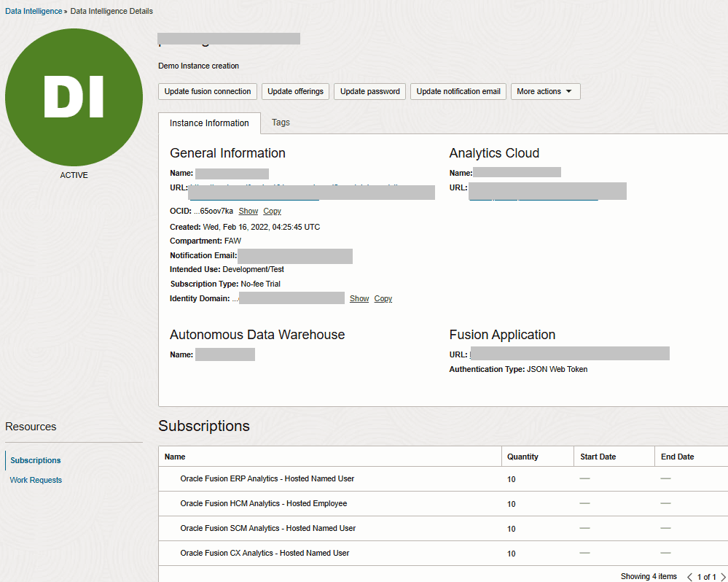Copy the OCID to clipboard
Viewport: 728px width, 582px height.
point(272,211)
